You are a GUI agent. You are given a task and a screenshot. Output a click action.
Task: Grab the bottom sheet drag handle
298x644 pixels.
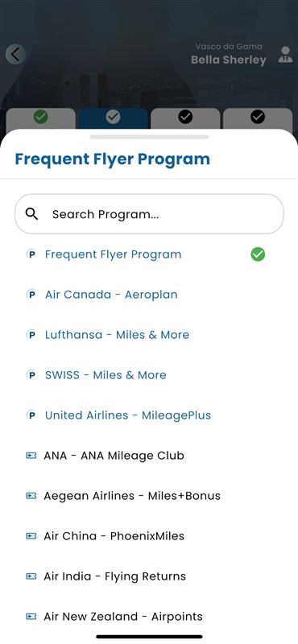point(149,137)
